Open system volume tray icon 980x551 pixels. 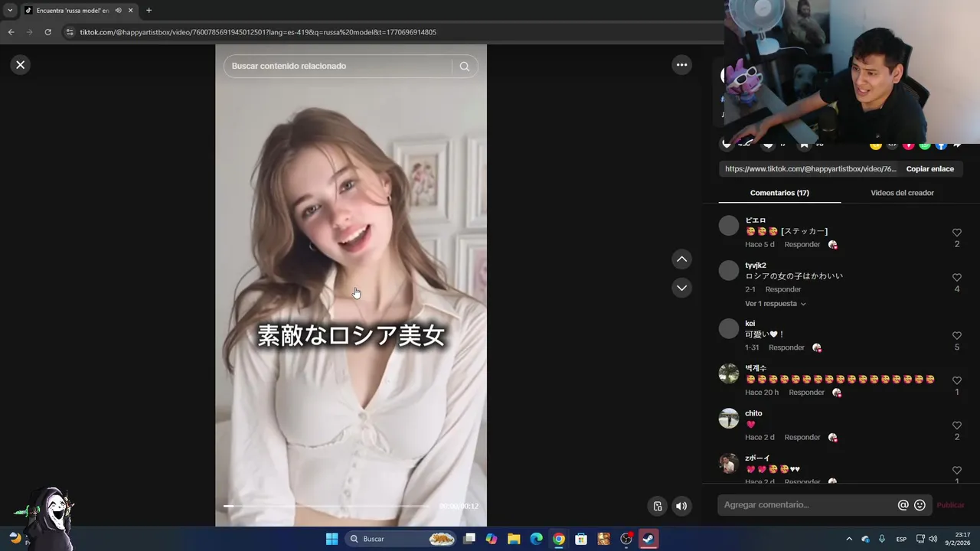[x=933, y=539]
